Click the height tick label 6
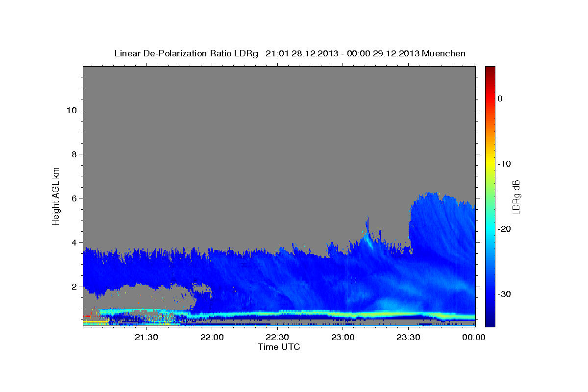This screenshot has width=588, height=392. point(73,198)
